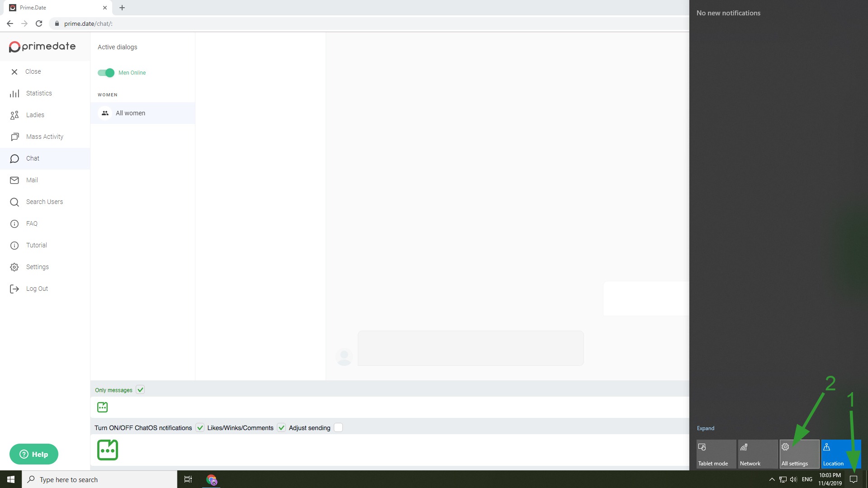Go forward in browser history
This screenshot has width=868, height=488.
24,24
